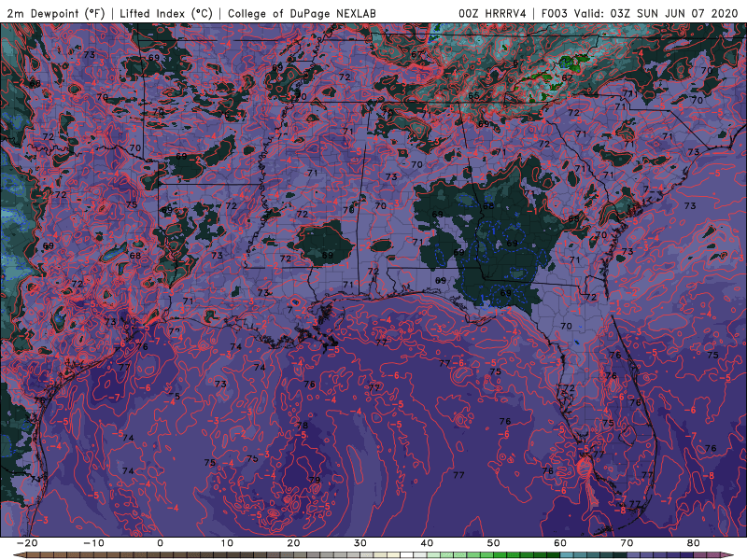The image size is (747, 560).
Task: Click the -10 label on the color scale
Action: (x=93, y=543)
